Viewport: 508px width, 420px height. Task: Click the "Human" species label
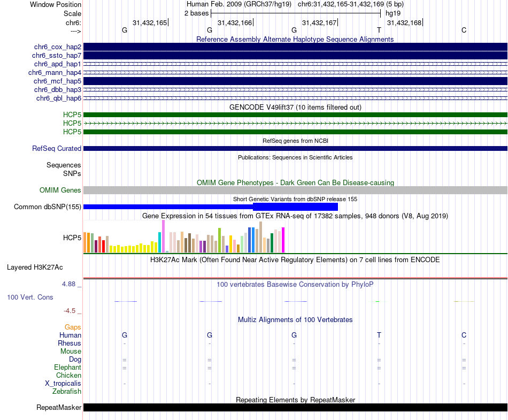point(70,335)
